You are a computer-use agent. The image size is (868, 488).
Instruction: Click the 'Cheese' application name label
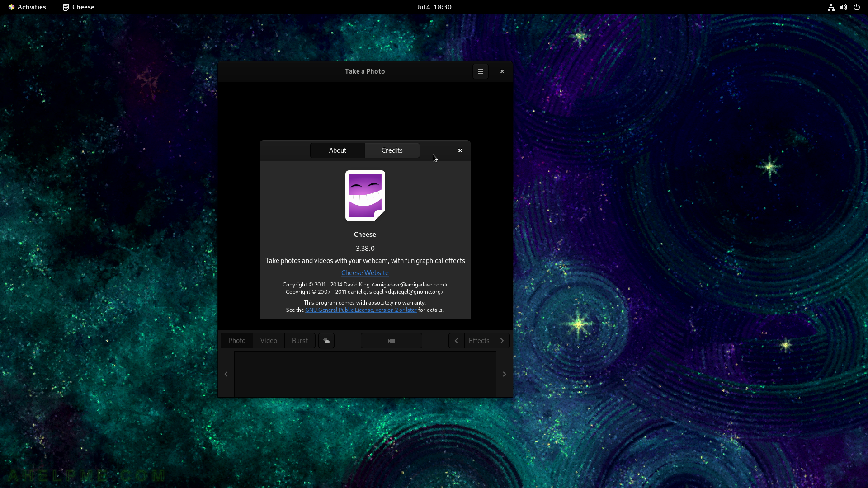pos(365,235)
